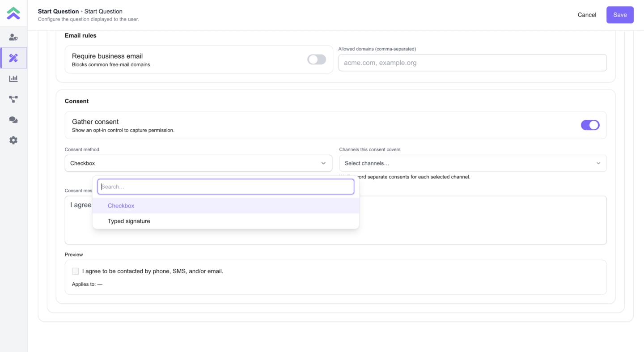Focus the dropdown Search field

[x=225, y=187]
